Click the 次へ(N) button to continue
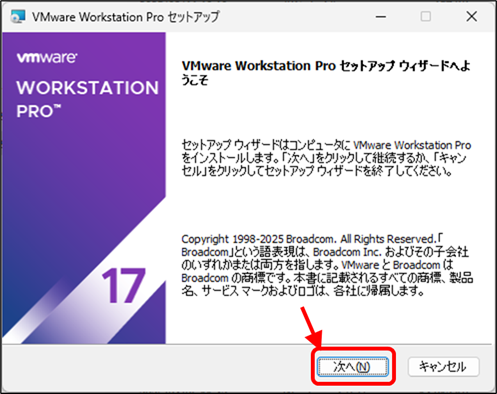 (353, 367)
